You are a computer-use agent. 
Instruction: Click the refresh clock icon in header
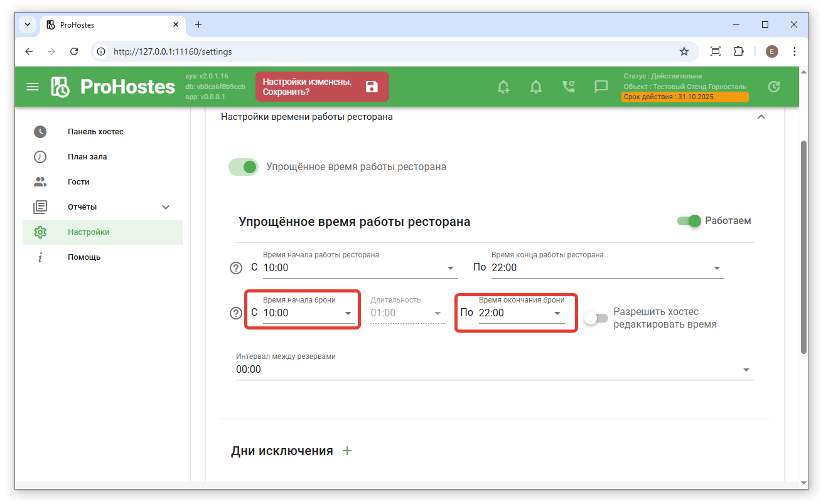[x=774, y=87]
